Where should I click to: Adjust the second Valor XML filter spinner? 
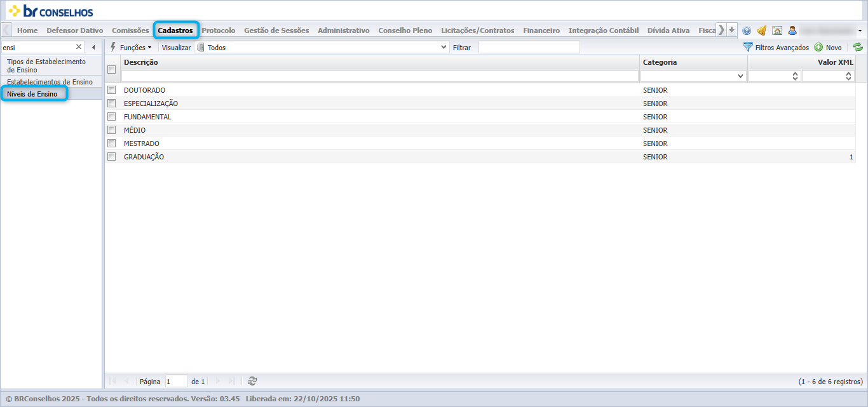pos(848,76)
